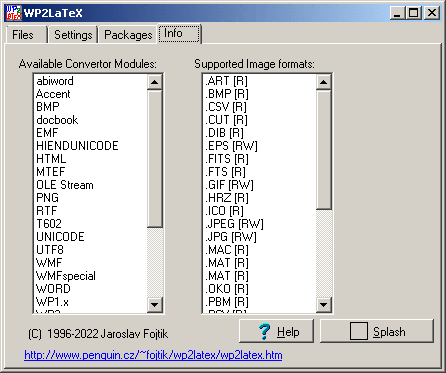Select .FITS [R] image format
446x373 pixels.
259,159
